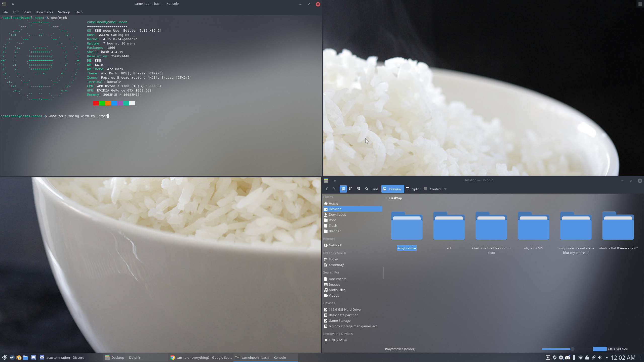The width and height of the screenshot is (644, 362).
Task: Open Find in Dolphin toolbar
Action: tap(372, 189)
